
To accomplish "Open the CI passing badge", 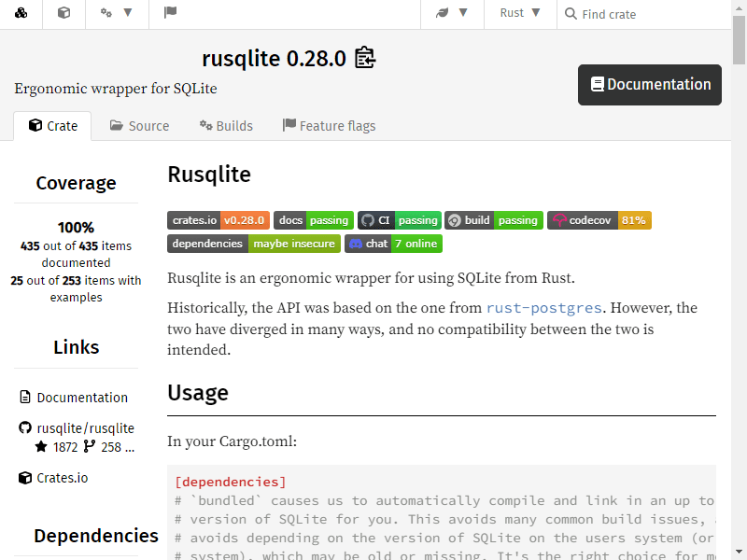I will point(400,220).
